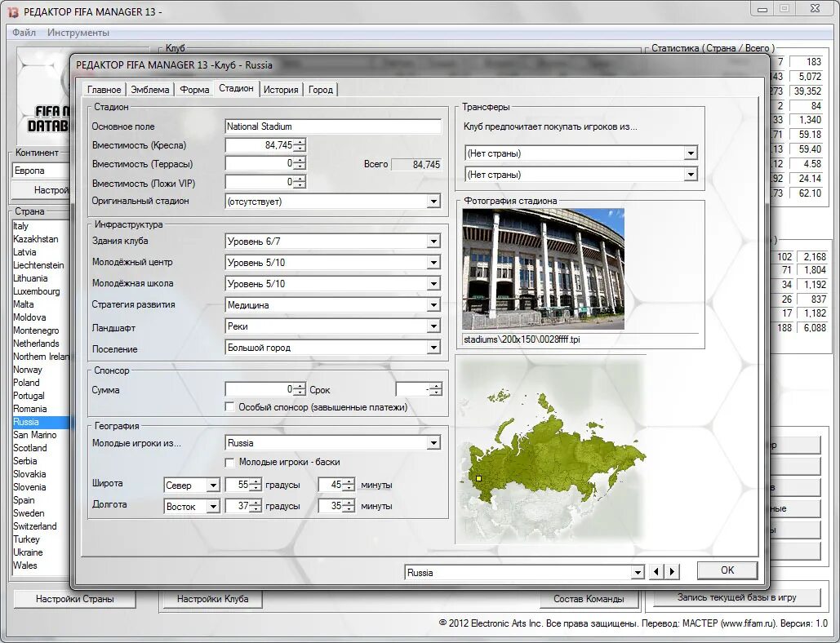Screen dimensions: 840x643
Task: Click yellow location marker on Russia map
Action: 479,479
